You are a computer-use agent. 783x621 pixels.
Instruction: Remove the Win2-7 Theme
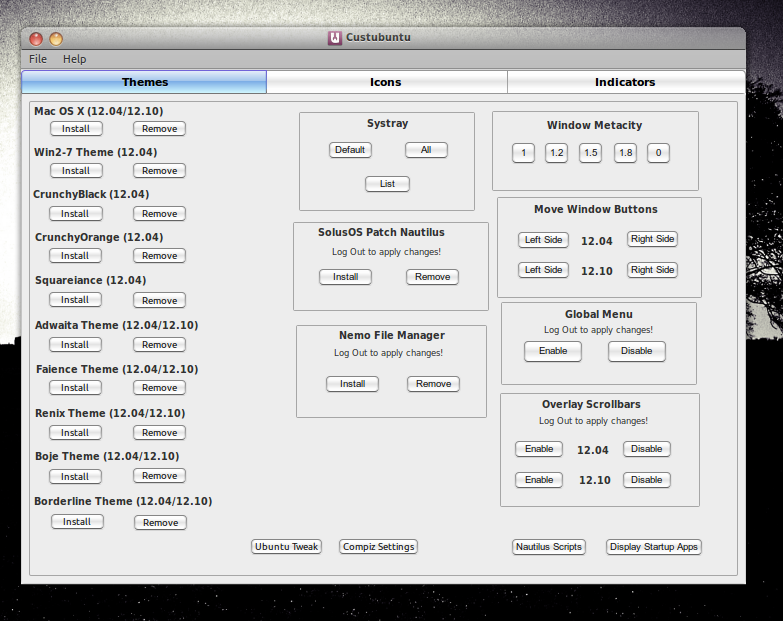pos(159,171)
